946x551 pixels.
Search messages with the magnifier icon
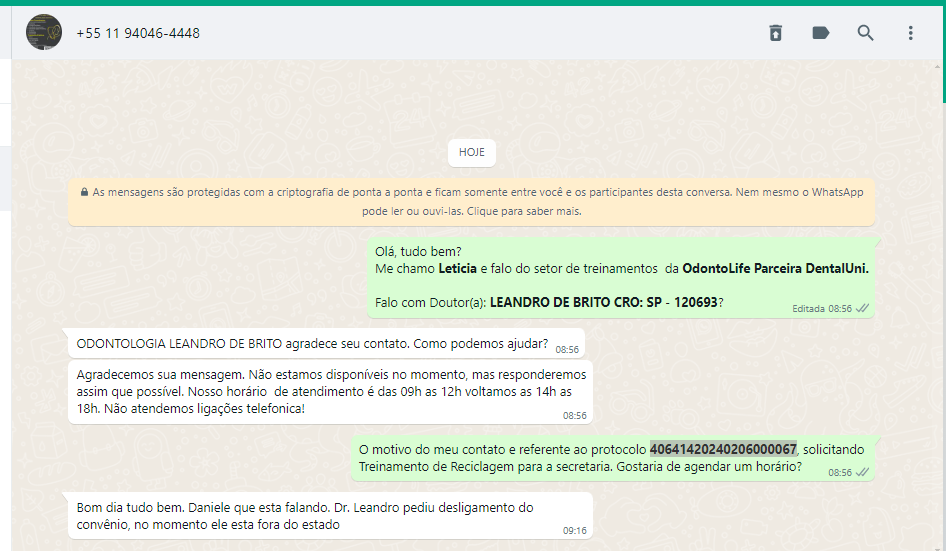pos(866,33)
